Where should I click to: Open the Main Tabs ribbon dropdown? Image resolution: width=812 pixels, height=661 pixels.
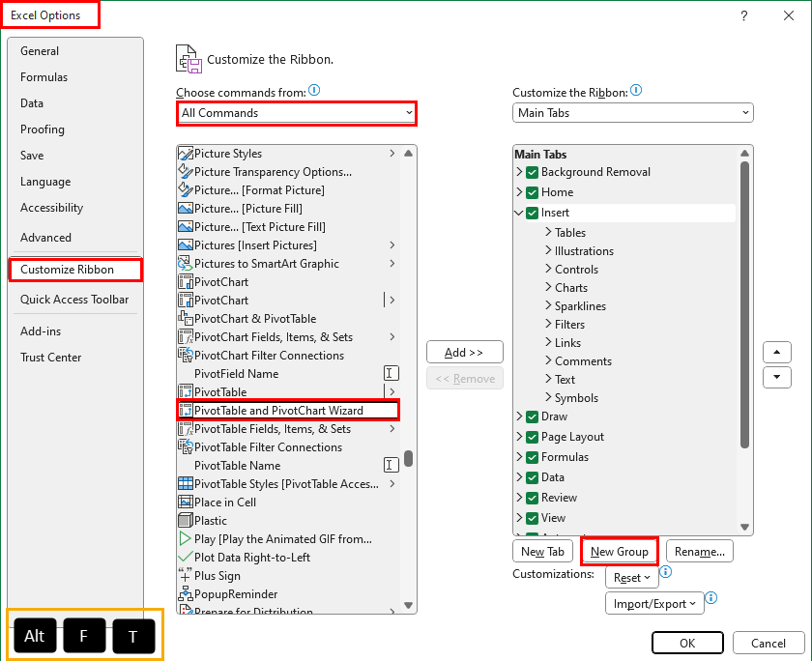click(633, 113)
